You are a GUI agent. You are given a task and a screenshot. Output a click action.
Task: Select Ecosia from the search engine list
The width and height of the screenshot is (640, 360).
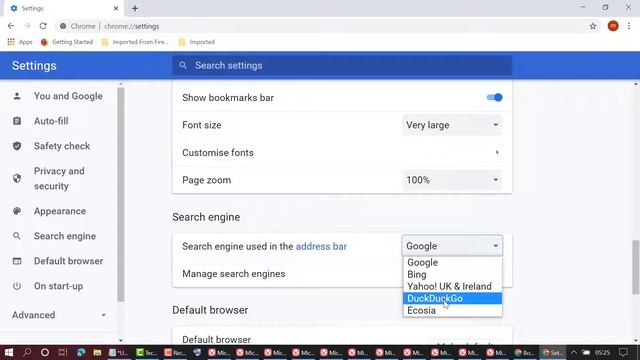452,310
